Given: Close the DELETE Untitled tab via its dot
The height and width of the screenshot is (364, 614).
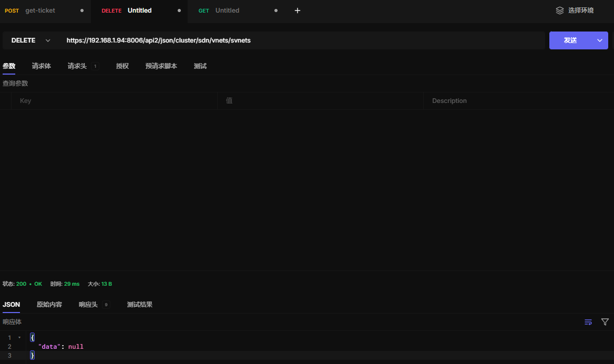Looking at the screenshot, I should pos(179,11).
